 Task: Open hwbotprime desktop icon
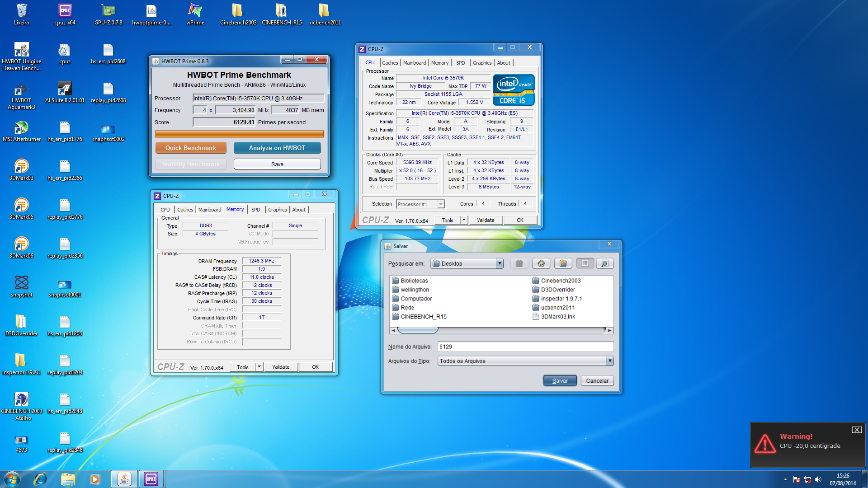pos(151,14)
